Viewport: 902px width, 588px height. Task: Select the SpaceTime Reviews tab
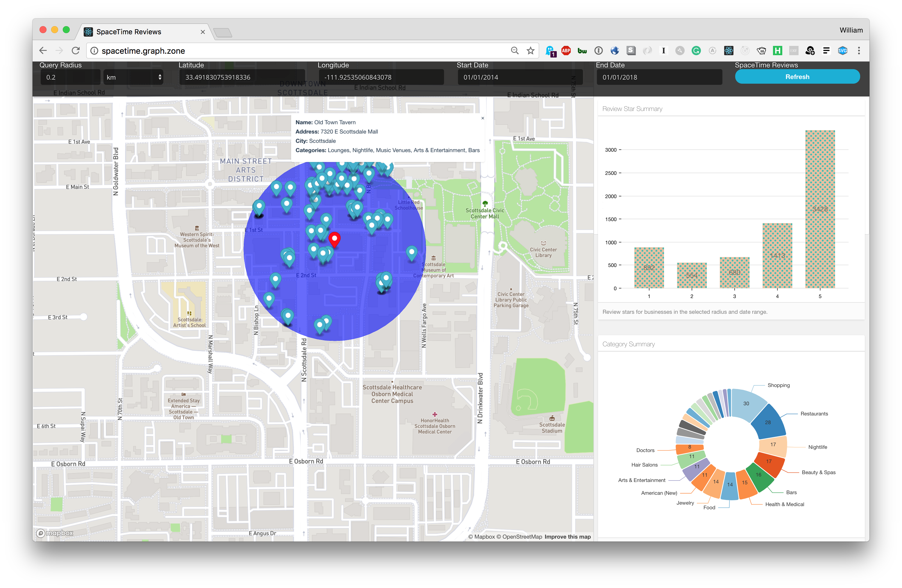click(129, 32)
